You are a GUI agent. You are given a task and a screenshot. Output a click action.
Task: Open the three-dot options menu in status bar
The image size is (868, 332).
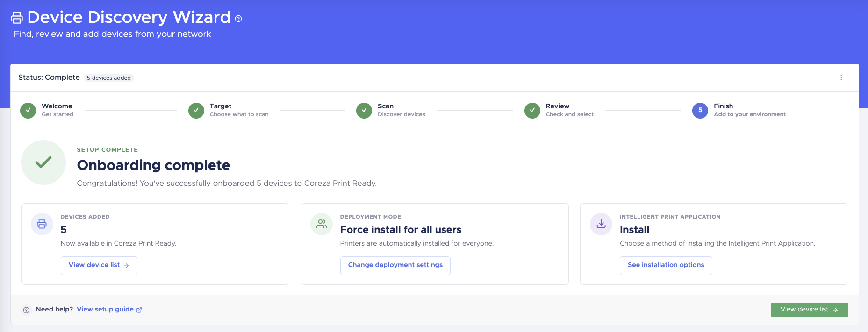(841, 78)
